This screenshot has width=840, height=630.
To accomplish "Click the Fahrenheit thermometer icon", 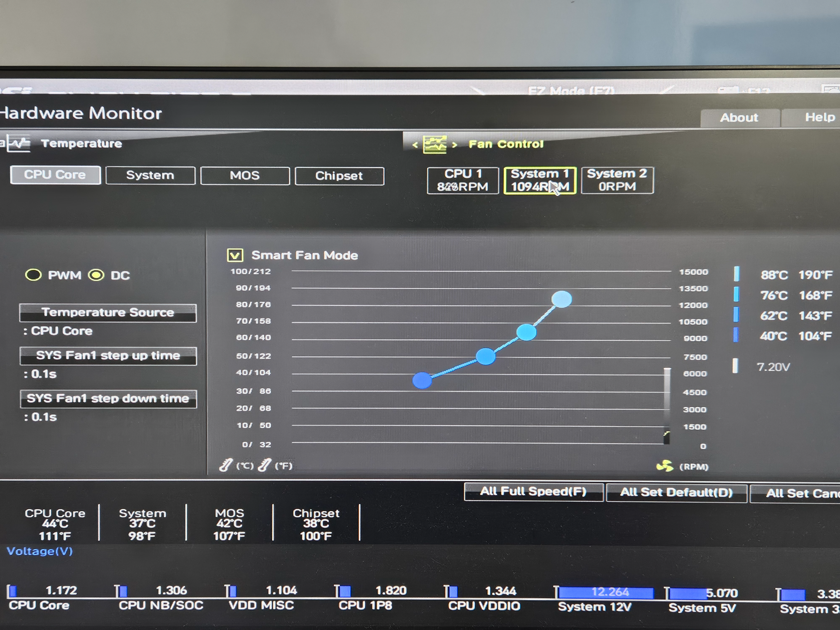I will coord(264,465).
